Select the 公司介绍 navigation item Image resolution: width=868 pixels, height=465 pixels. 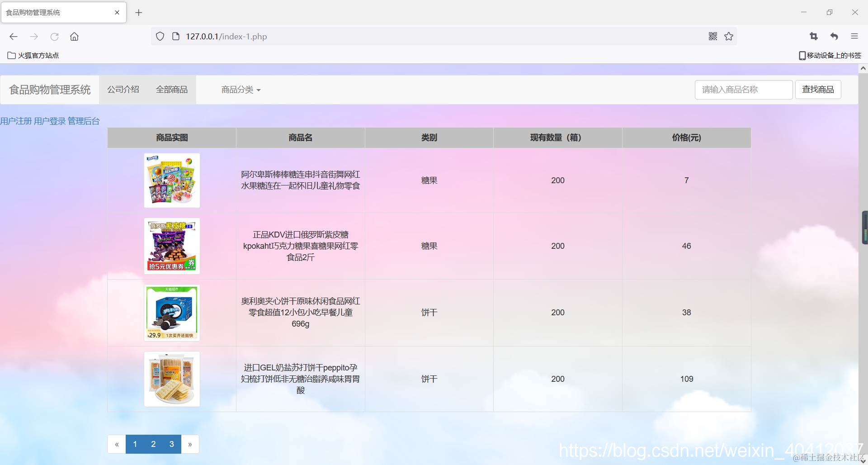point(123,89)
